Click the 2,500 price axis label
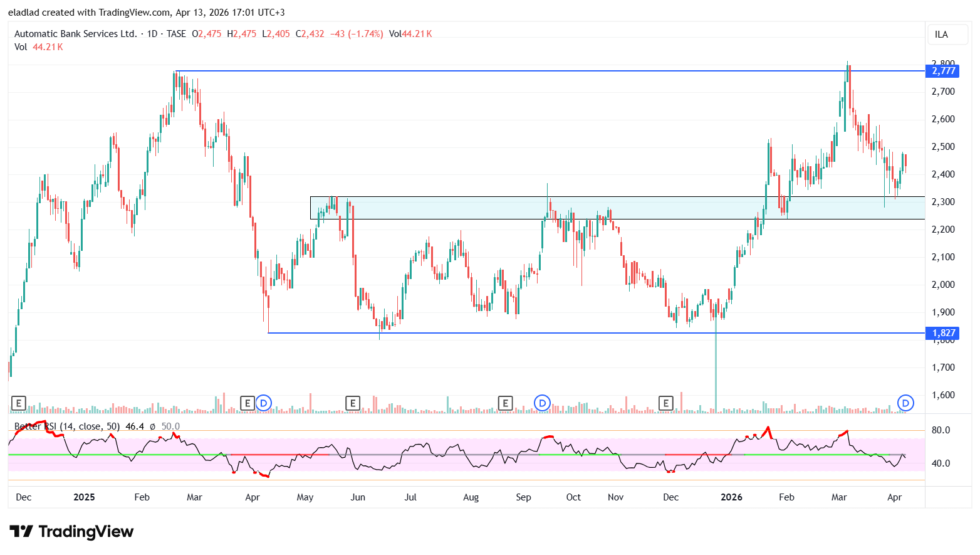 pos(943,147)
